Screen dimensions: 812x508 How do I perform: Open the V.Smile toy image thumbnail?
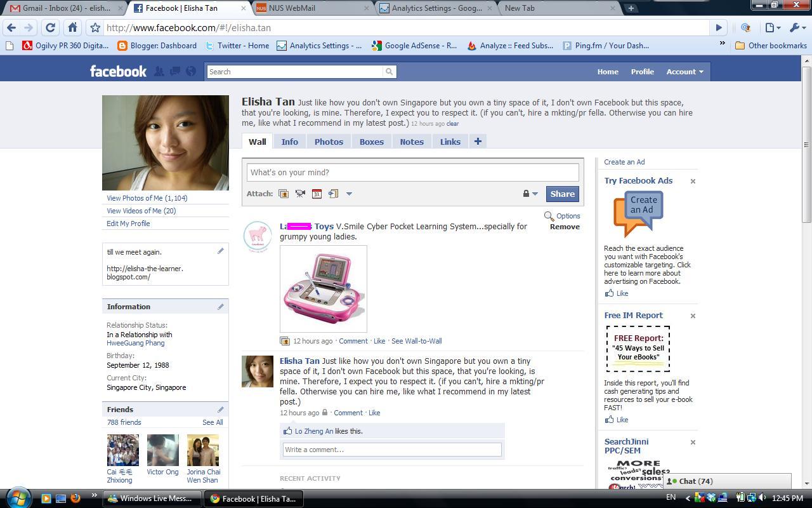point(324,289)
